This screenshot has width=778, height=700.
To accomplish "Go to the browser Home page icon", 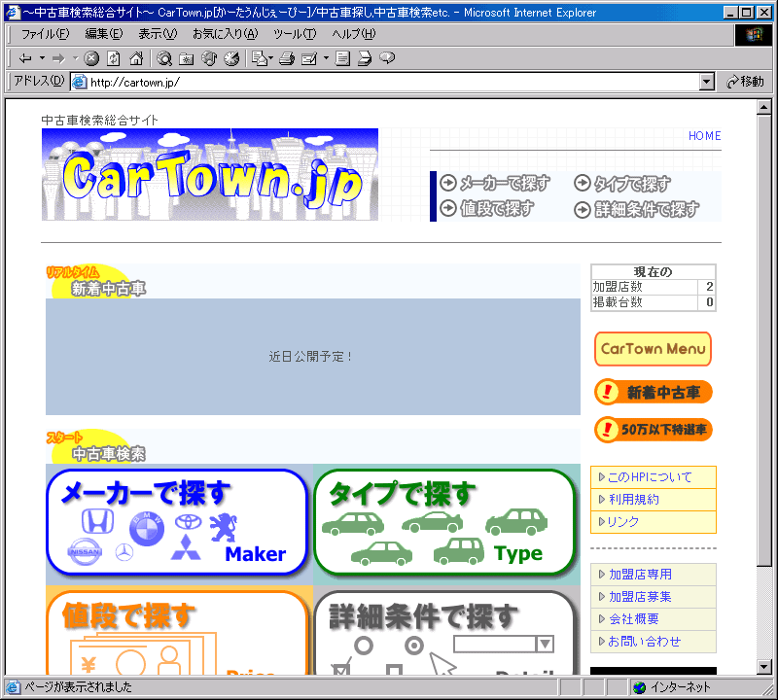I will click(x=136, y=58).
